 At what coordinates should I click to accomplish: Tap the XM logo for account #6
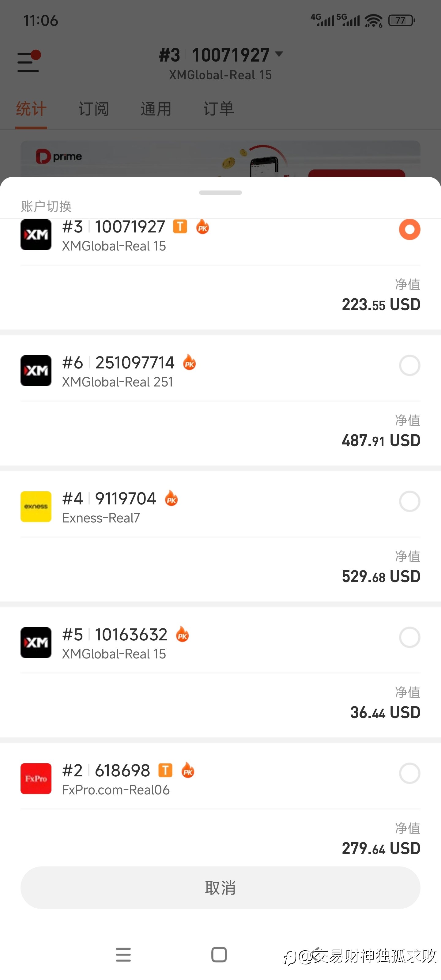(x=36, y=371)
